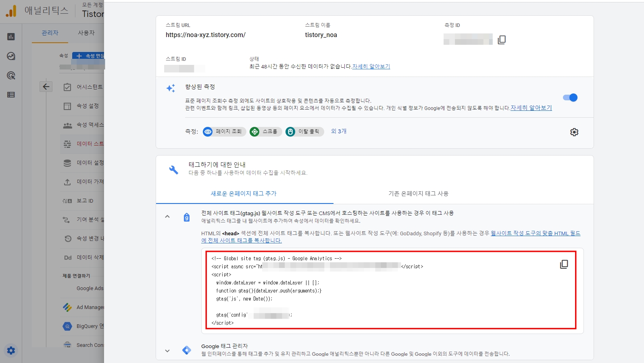Open Admin gear at bottom left
The height and width of the screenshot is (363, 644).
[11, 351]
